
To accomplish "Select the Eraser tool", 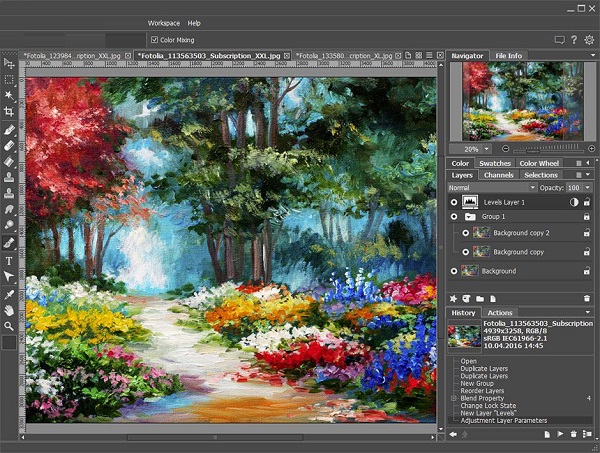I will click(x=9, y=145).
